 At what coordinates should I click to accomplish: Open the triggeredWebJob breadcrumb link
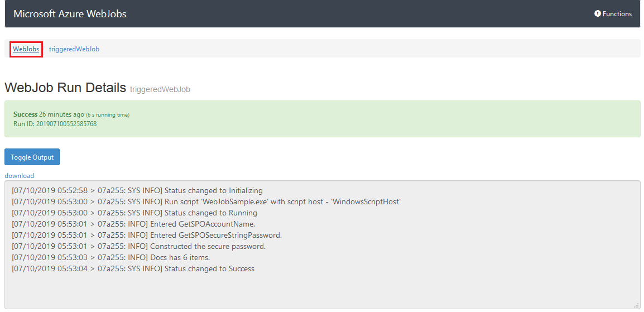74,49
